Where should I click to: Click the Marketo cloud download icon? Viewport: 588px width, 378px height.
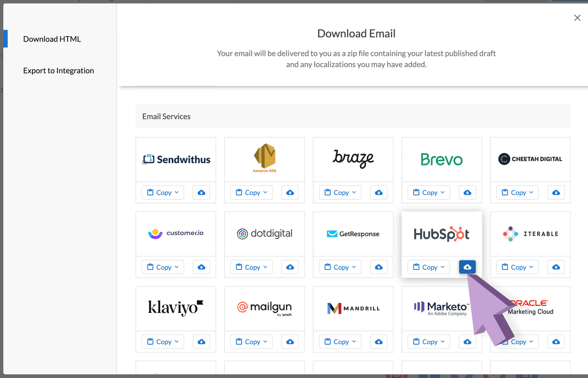coord(467,341)
